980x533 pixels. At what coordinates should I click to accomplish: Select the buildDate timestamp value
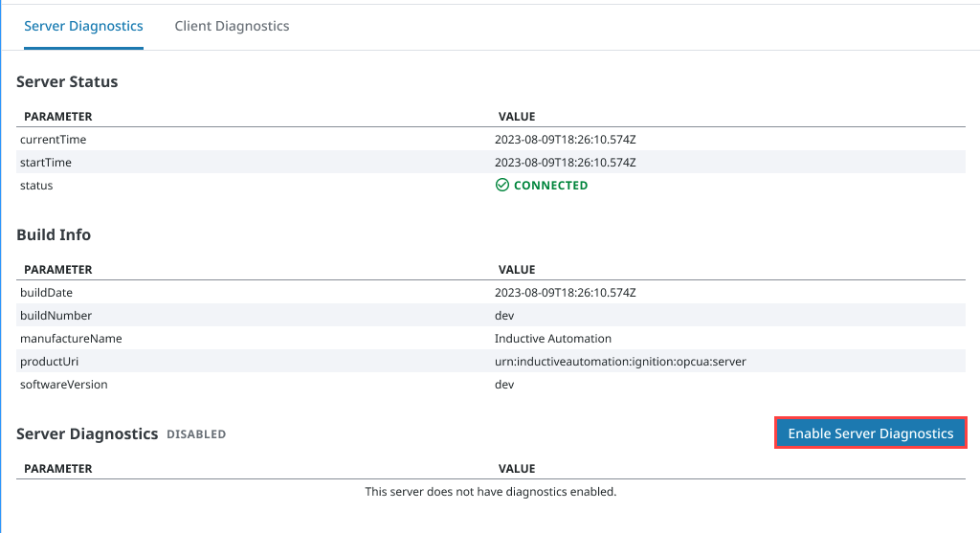[565, 293]
